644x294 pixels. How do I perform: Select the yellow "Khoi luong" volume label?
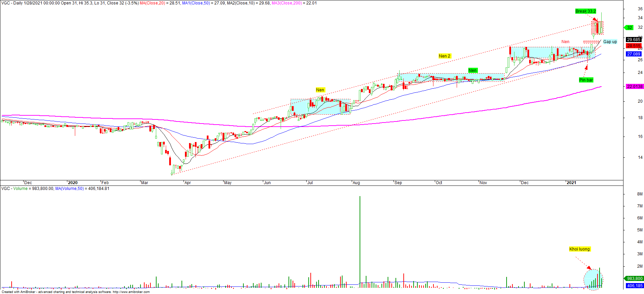(579, 249)
